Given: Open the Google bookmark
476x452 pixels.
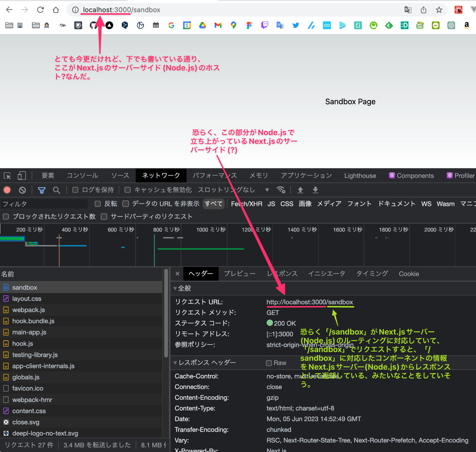Looking at the screenshot, I should tap(171, 25).
